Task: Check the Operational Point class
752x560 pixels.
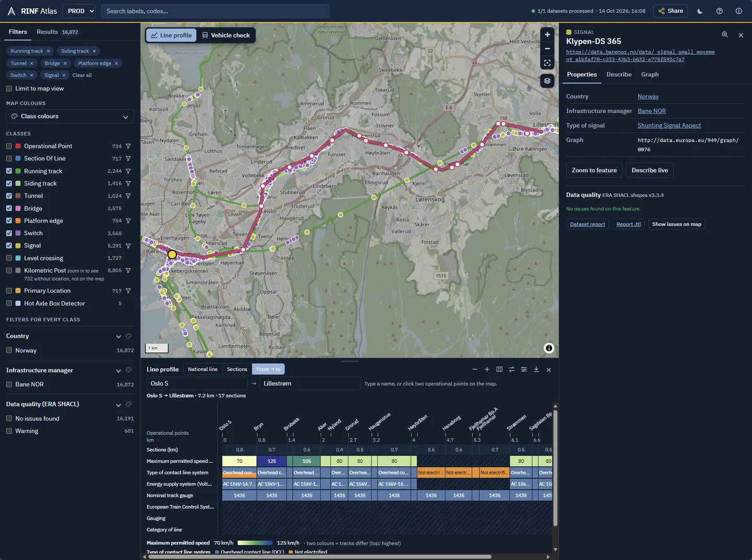Action: (9, 146)
